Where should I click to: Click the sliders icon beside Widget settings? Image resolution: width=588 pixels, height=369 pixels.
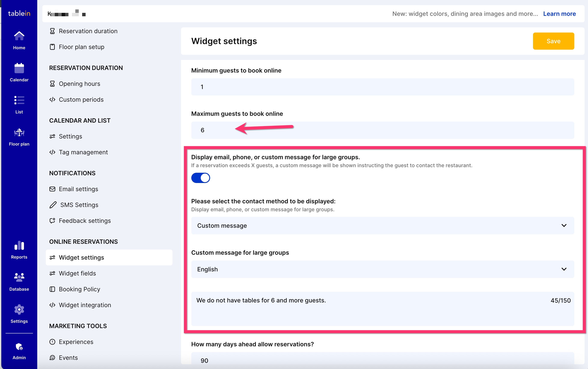click(x=52, y=257)
